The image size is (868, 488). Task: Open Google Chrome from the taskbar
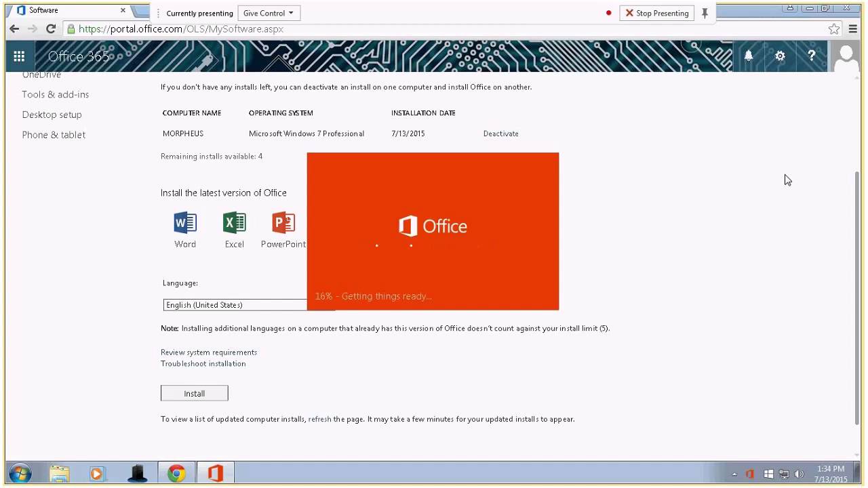[x=176, y=472]
